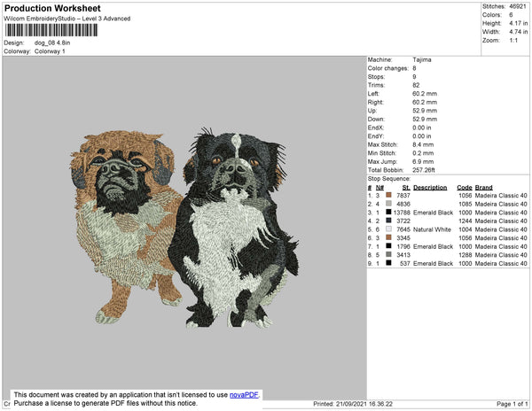Image resolution: width=532 pixels, height=411 pixels.
Task: Select code 1085 in stop row 2
Action: pos(465,204)
